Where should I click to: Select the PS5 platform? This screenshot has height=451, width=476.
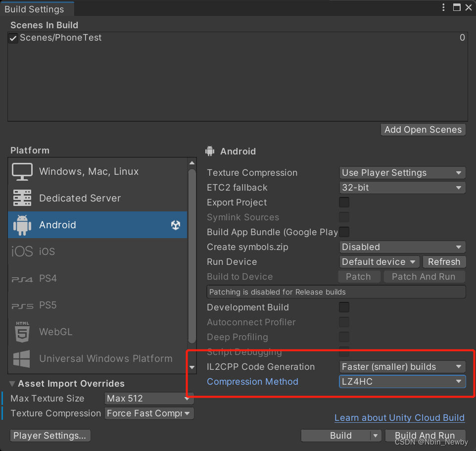[97, 305]
